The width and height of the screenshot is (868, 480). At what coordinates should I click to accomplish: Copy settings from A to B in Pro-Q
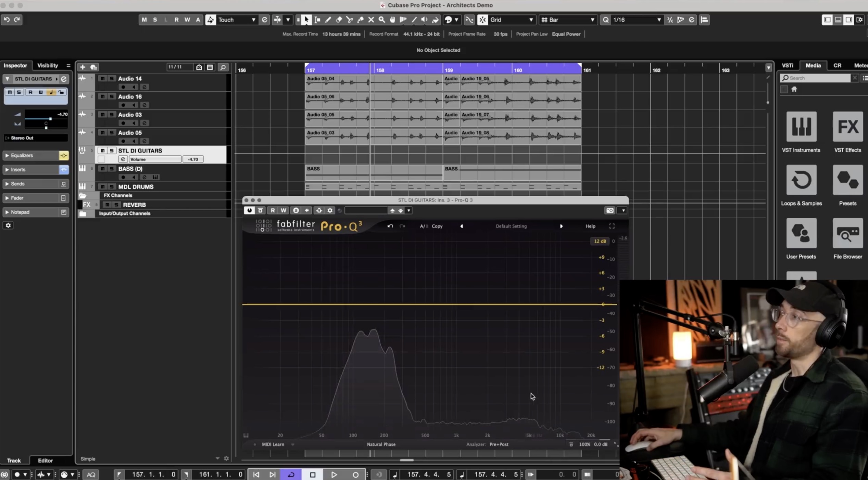click(438, 226)
